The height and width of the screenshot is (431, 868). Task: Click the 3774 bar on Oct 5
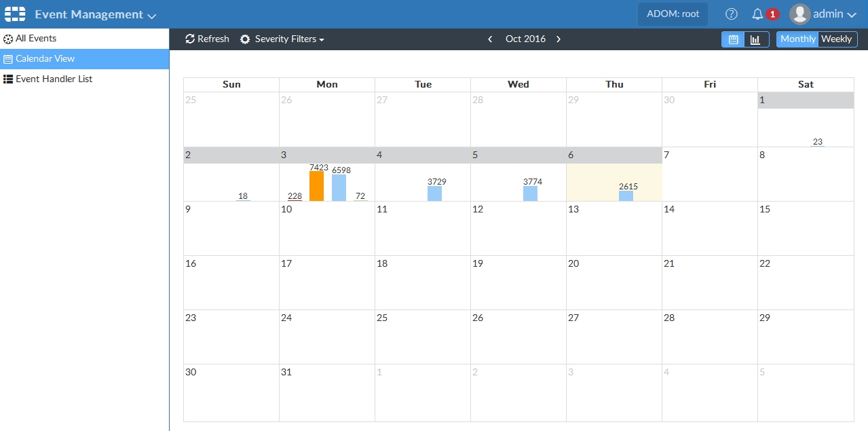point(530,193)
